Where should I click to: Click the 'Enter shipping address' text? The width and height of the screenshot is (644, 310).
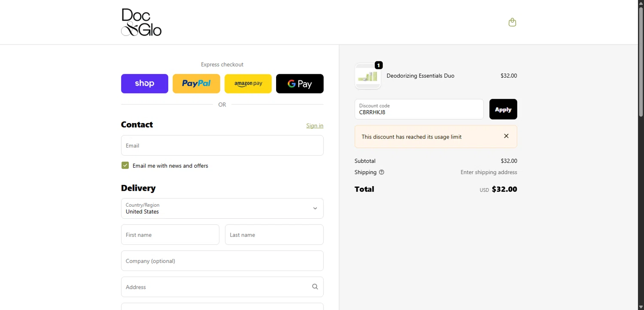[489, 172]
